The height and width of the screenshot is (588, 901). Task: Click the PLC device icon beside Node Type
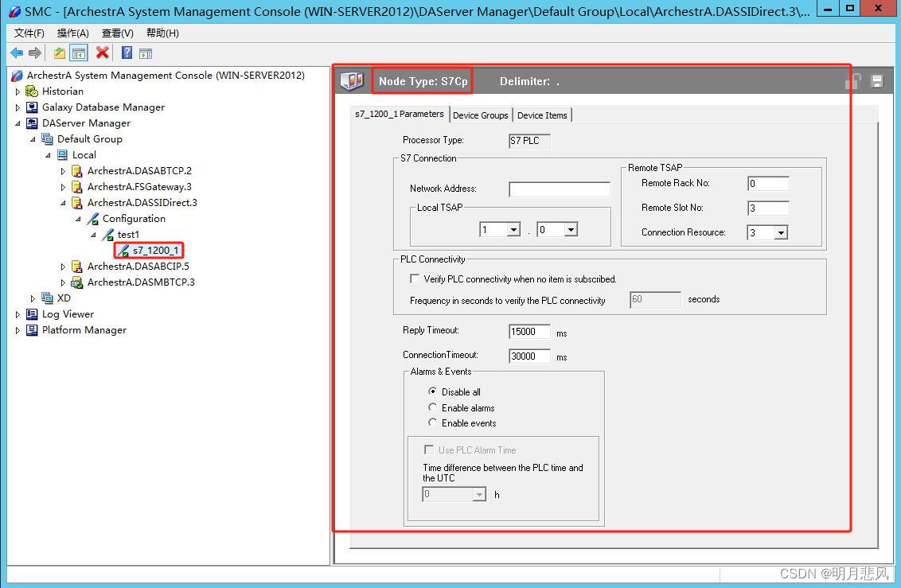pos(352,80)
